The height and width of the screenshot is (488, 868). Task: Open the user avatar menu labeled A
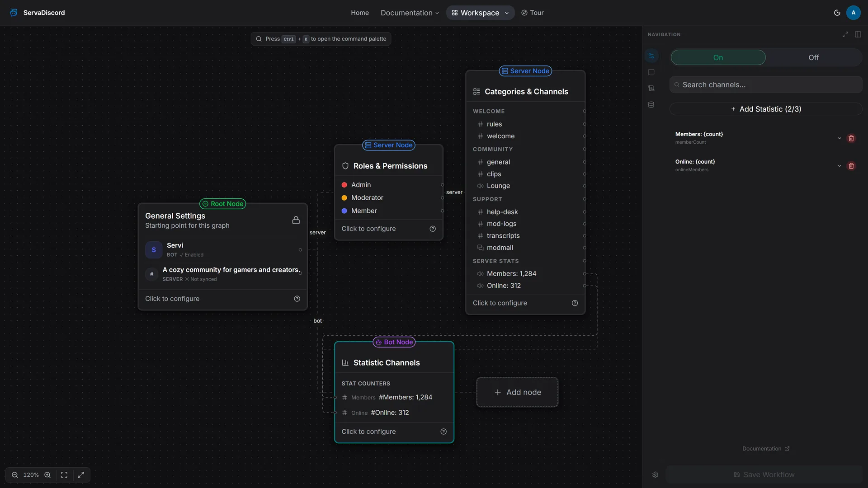pyautogui.click(x=853, y=13)
